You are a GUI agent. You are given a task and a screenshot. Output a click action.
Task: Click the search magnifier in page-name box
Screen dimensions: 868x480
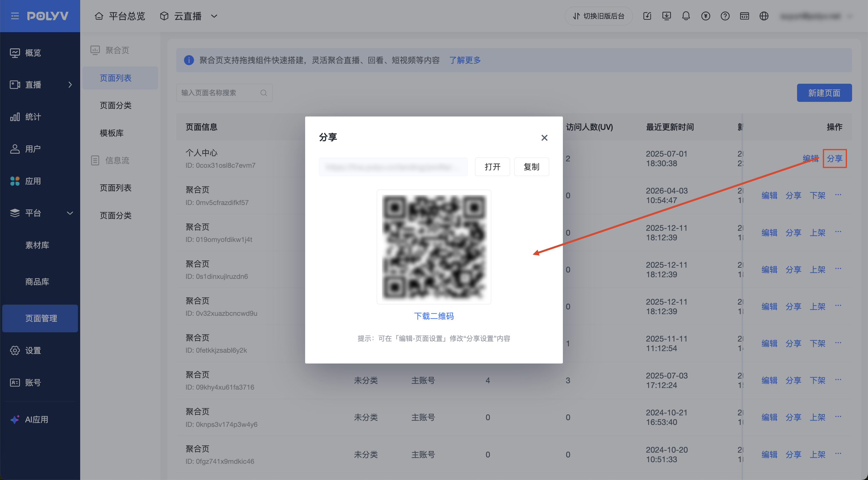[x=263, y=93]
